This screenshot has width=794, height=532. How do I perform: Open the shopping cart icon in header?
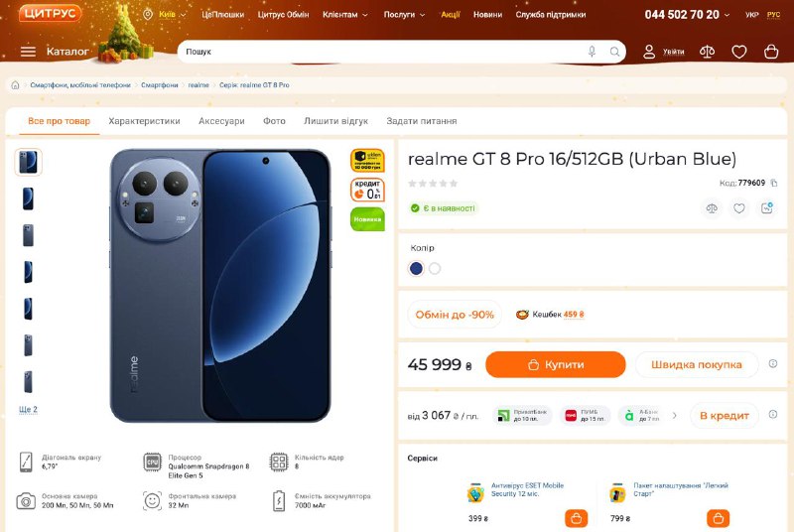tap(771, 52)
